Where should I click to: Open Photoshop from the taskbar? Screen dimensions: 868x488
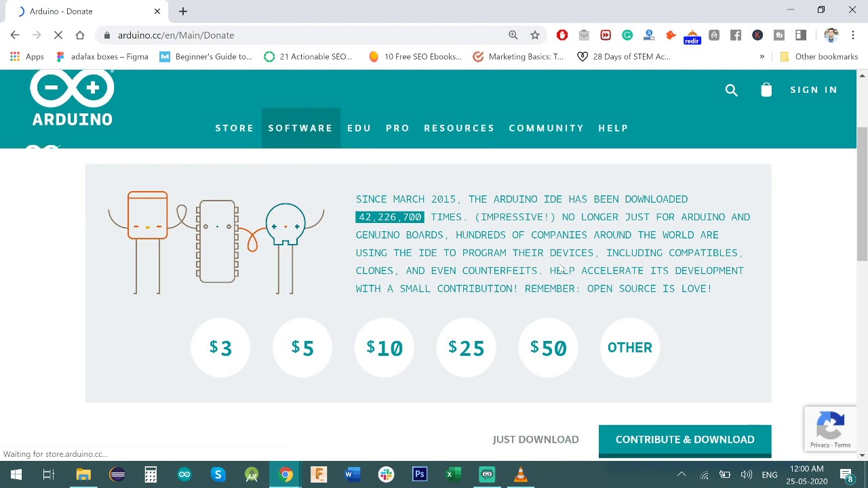click(420, 474)
